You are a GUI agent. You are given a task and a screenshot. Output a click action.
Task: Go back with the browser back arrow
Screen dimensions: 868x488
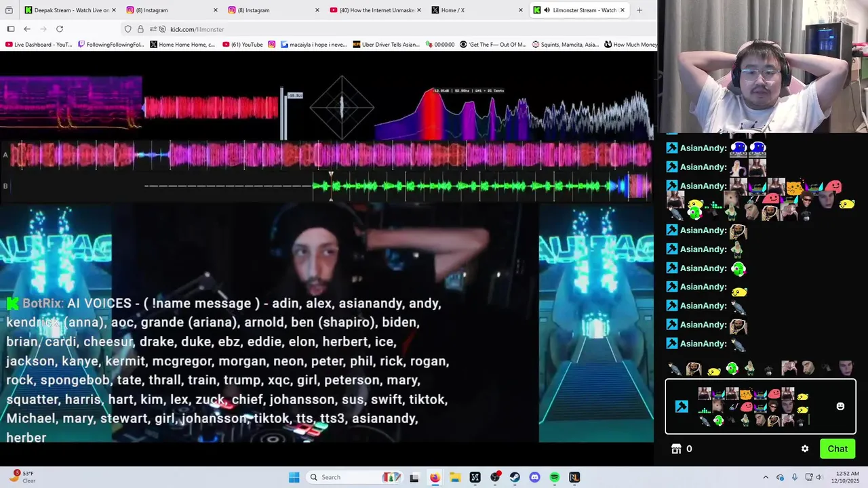pyautogui.click(x=27, y=29)
